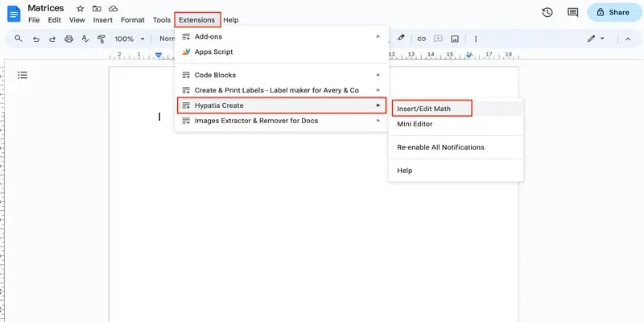Open the Google Docs home icon
The image size is (644, 322).
(14, 14)
